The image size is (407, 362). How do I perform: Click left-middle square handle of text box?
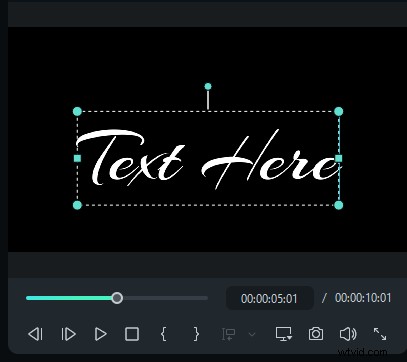point(77,158)
